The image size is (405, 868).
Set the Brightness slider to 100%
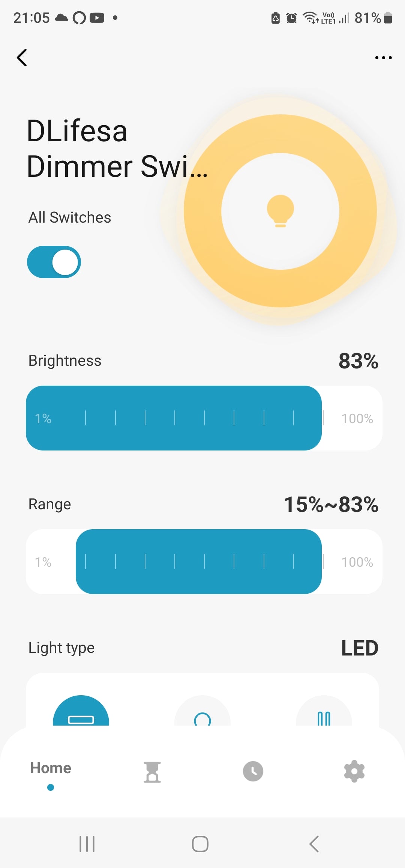coord(377,418)
